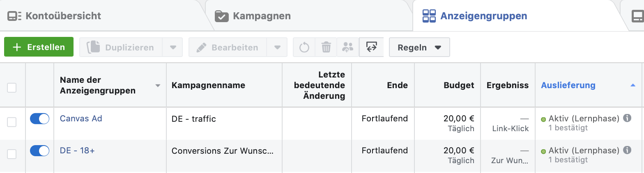Click info icon for DE - 18+ delivery
The height and width of the screenshot is (173, 644).
coord(627,150)
